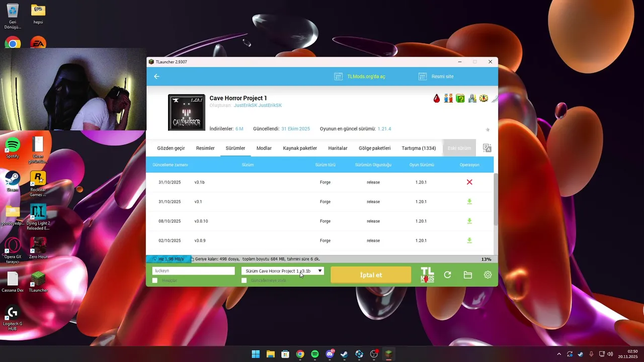
Task: Toggle the Güncellemeye zorla checkbox
Action: 244,281
